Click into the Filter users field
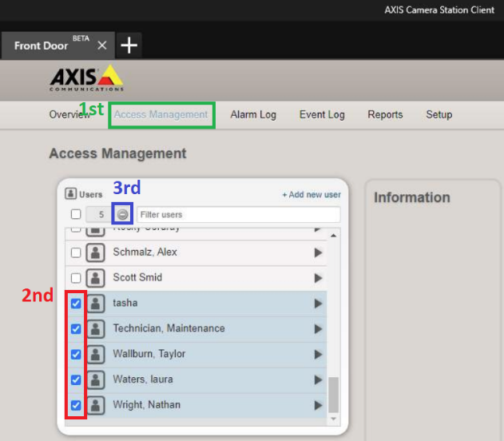504x441 pixels. point(239,214)
